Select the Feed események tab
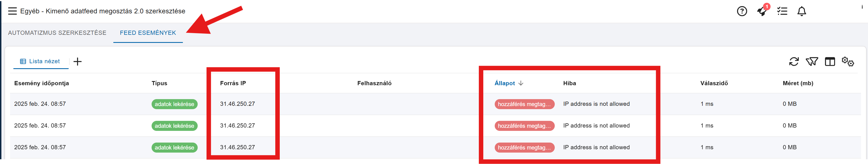This screenshot has width=868, height=164. (x=148, y=33)
